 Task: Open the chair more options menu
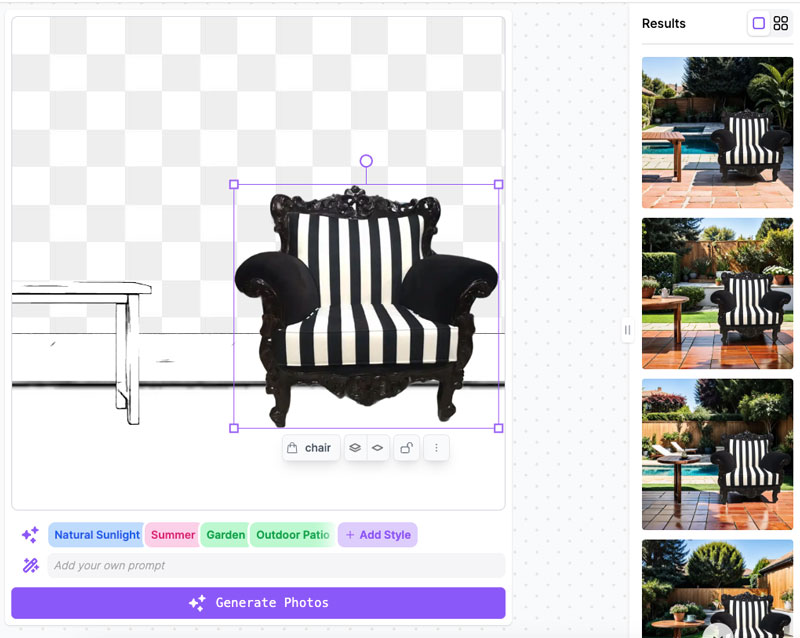(436, 448)
